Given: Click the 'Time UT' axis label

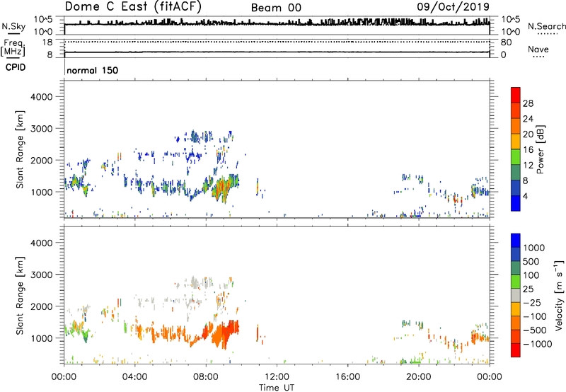Looking at the screenshot, I should 277,388.
